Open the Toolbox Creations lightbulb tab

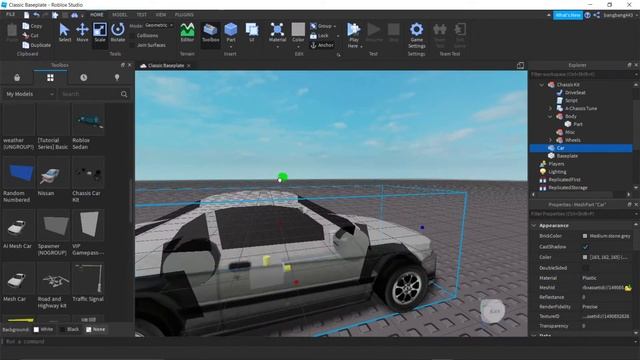[117, 78]
